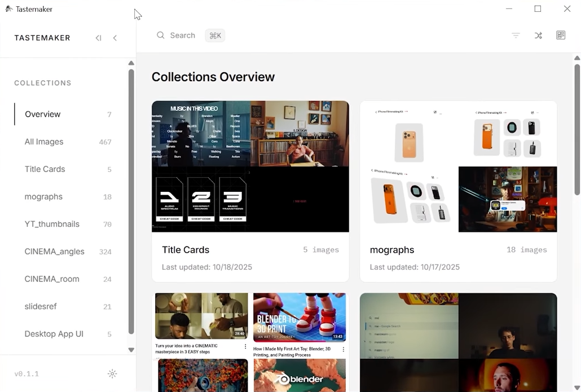
Task: Open the Title Cards collection card
Action: point(250,191)
